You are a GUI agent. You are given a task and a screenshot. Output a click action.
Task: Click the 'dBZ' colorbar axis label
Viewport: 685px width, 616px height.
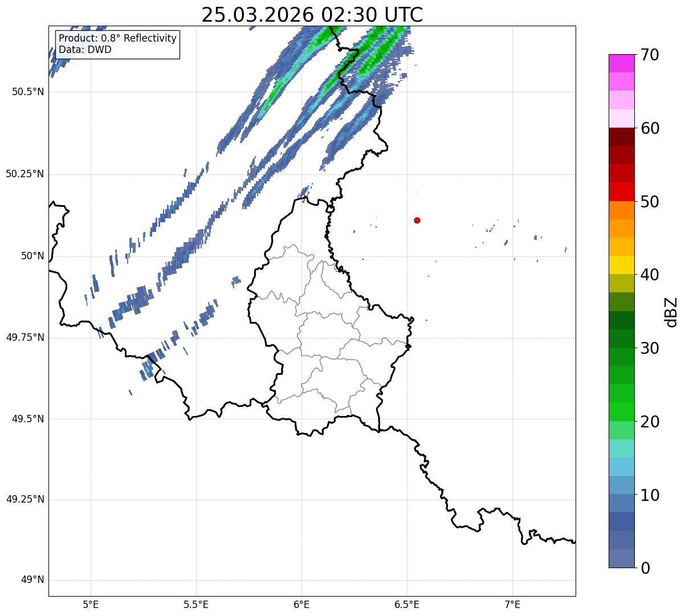(672, 312)
